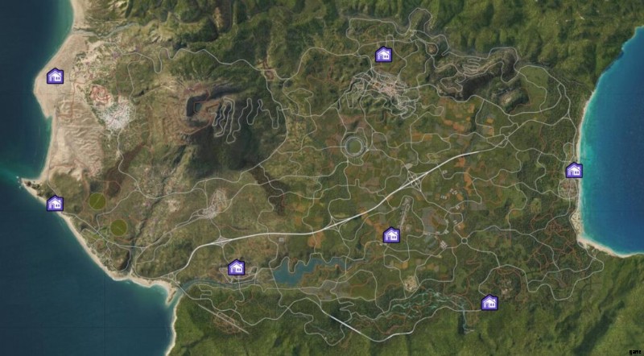Viewport: 644px width, 356px height.
Task: Select the upper green circular field
Action: coord(97,201)
